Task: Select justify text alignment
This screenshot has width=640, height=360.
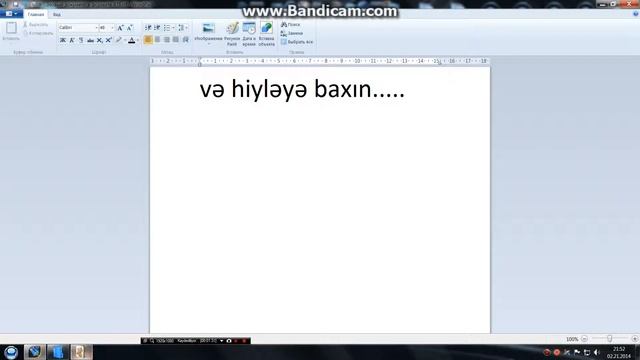Action: coord(176,40)
